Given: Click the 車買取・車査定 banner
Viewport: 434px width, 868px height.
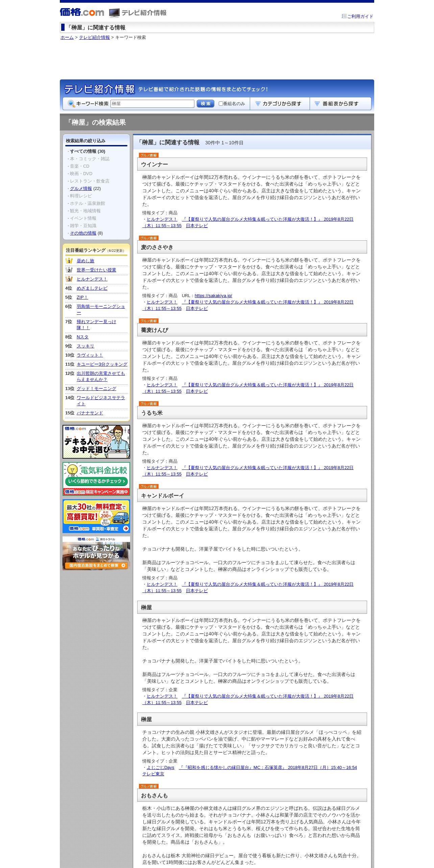Looking at the screenshot, I should (96, 516).
